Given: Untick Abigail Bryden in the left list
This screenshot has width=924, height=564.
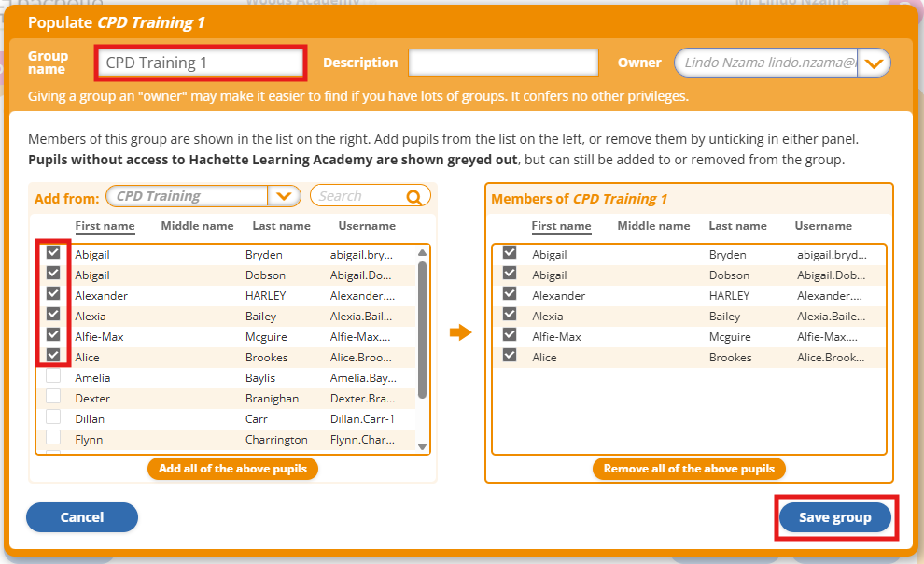Looking at the screenshot, I should point(53,253).
